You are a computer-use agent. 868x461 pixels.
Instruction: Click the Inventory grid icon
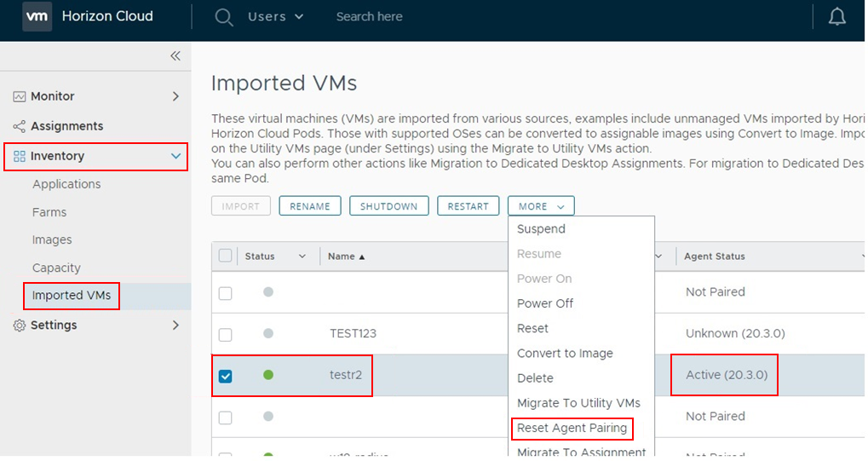19,157
